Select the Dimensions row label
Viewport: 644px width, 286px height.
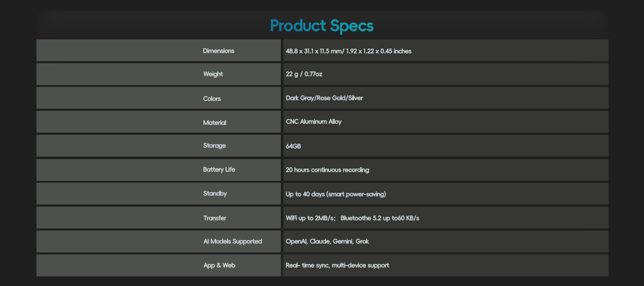tap(218, 51)
